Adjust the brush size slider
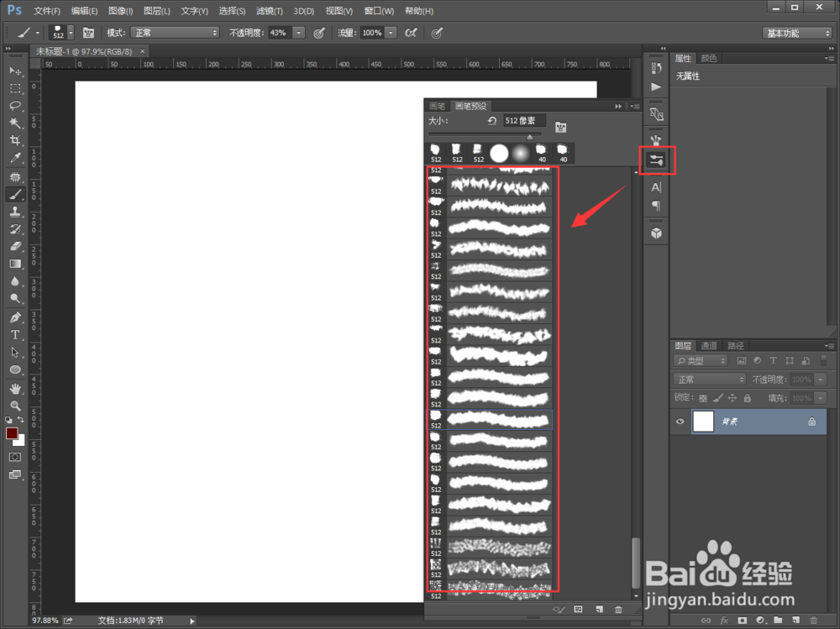Viewport: 840px width, 629px height. pos(530,137)
